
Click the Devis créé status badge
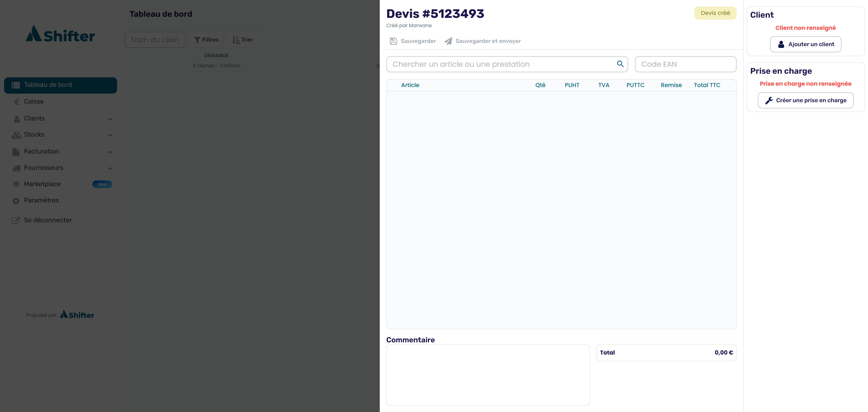coord(715,13)
